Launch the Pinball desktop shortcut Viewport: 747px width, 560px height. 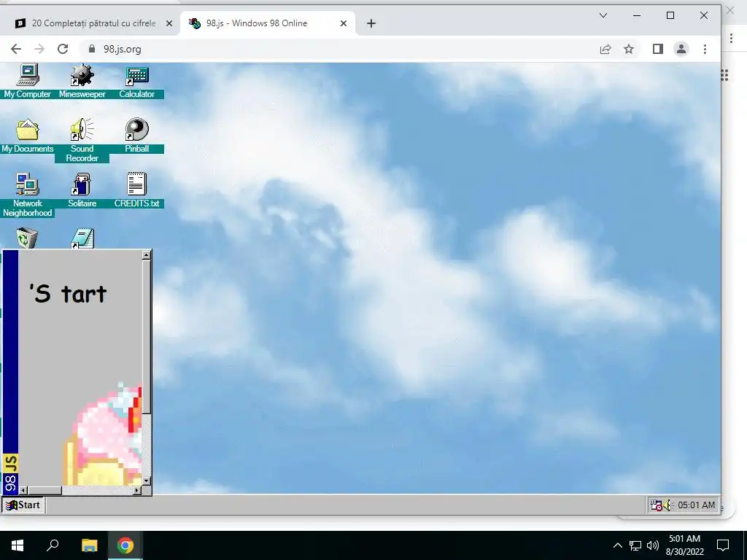136,136
